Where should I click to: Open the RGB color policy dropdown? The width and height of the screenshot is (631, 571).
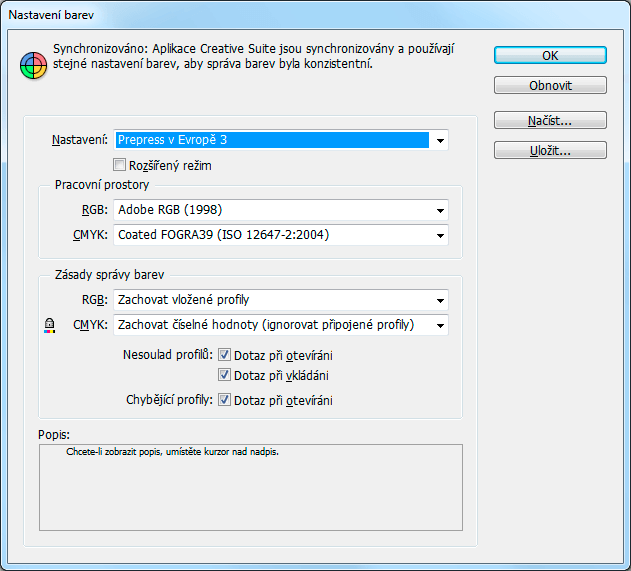pos(281,300)
